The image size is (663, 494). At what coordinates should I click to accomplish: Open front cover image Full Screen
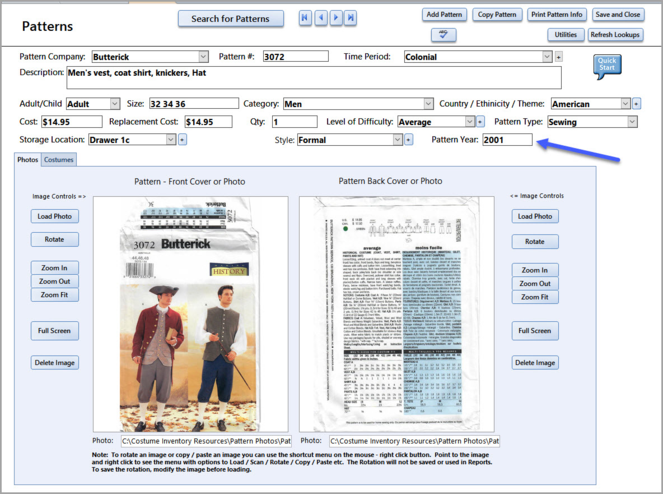click(55, 331)
